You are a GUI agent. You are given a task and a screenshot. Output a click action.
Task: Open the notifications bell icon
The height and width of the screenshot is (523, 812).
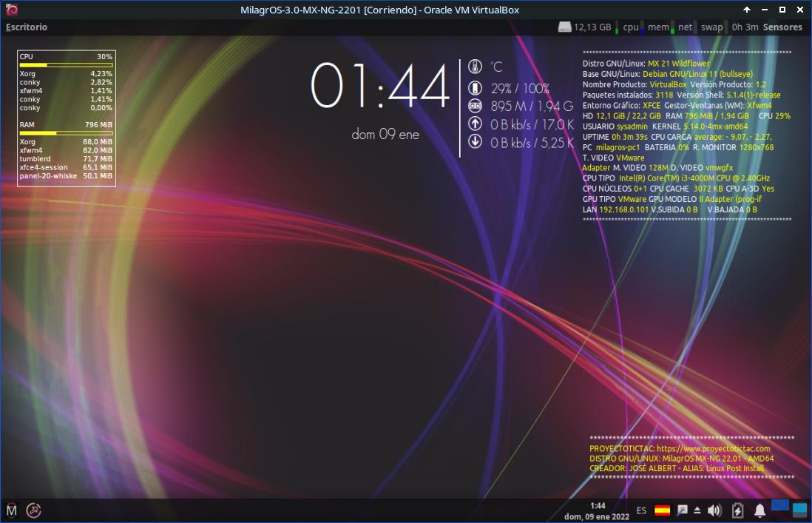(x=759, y=510)
